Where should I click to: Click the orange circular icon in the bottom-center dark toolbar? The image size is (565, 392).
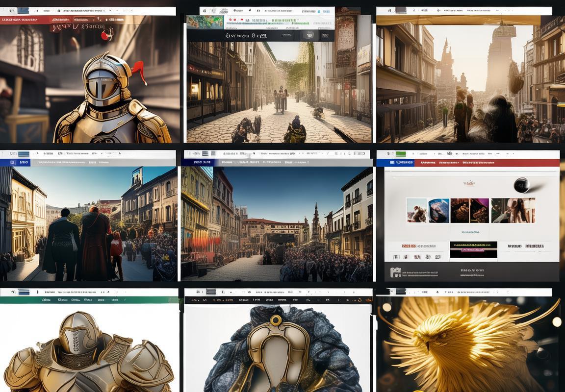[368, 299]
